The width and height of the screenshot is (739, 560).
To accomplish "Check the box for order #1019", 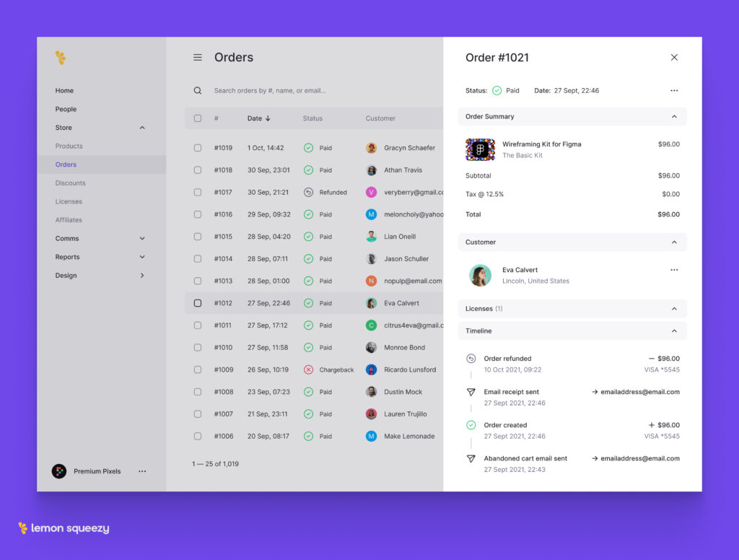I will click(x=198, y=148).
